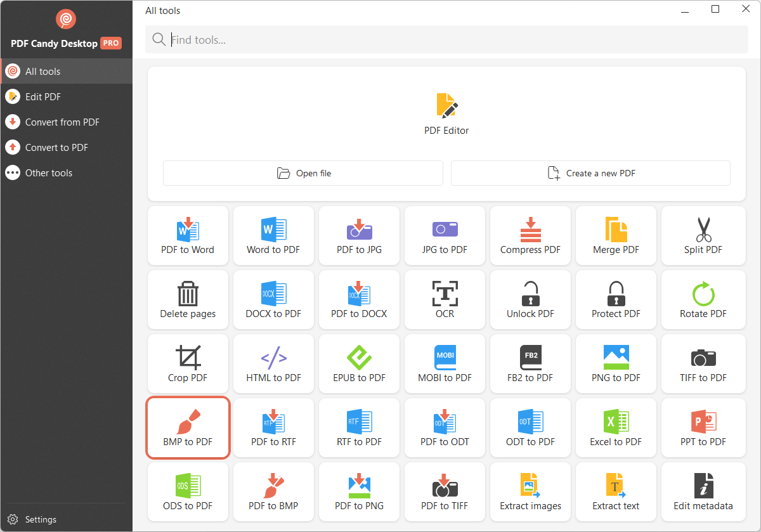Select the PPT to PDF tool
This screenshot has height=532, width=761.
pos(703,427)
